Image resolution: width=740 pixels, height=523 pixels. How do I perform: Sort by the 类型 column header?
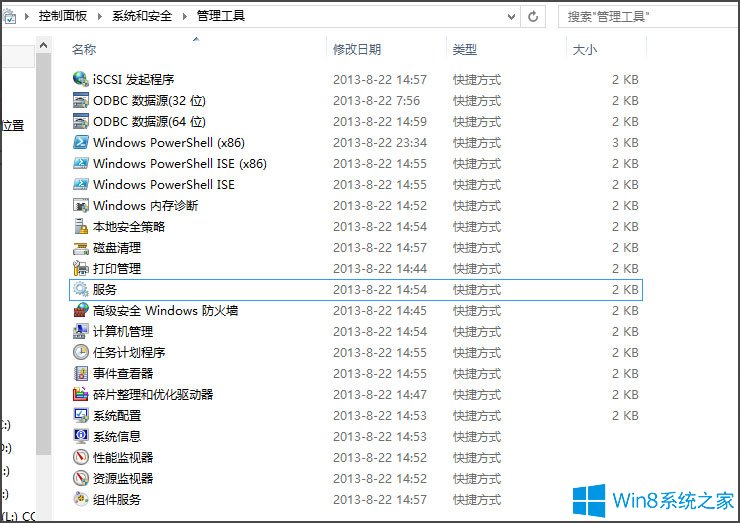pyautogui.click(x=464, y=49)
